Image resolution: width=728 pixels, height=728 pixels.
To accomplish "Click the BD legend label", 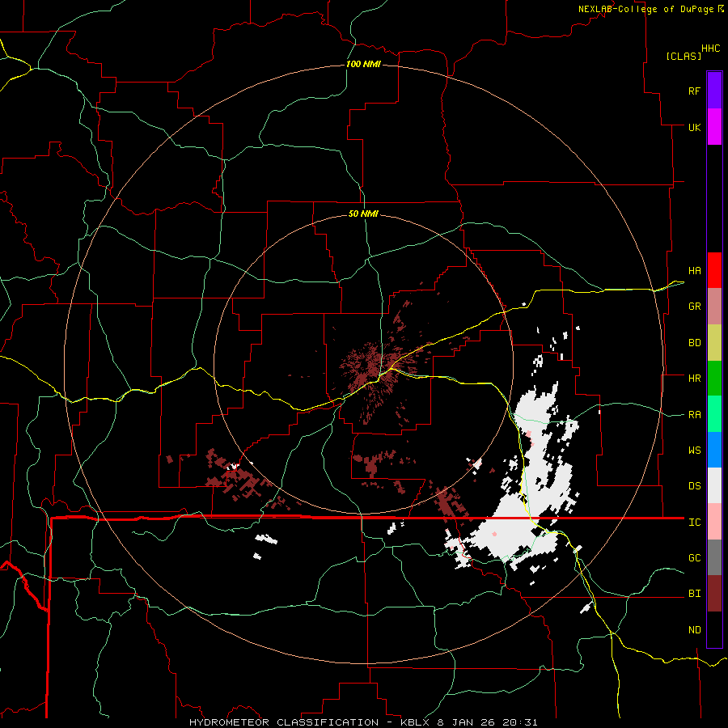I will (694, 343).
